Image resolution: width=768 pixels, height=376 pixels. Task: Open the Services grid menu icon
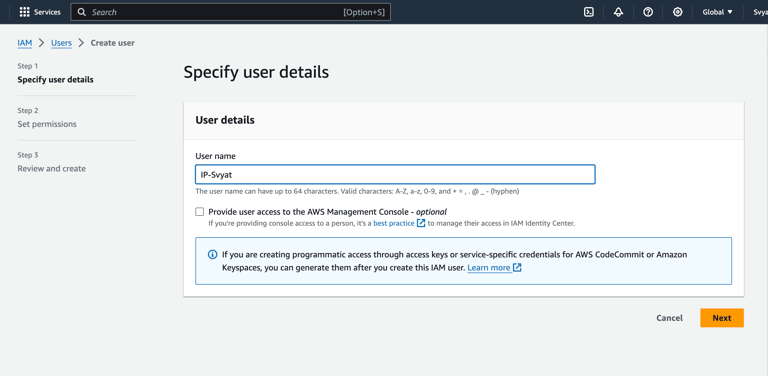click(x=24, y=12)
